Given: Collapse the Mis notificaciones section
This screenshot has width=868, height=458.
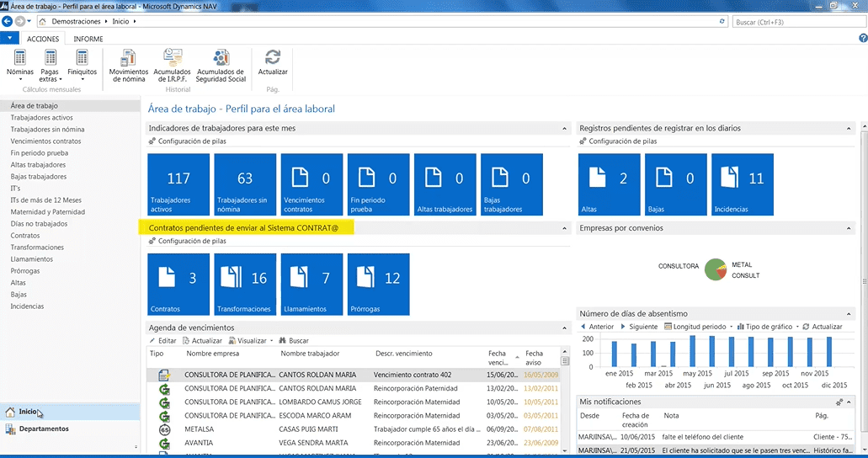Looking at the screenshot, I should pyautogui.click(x=849, y=402).
